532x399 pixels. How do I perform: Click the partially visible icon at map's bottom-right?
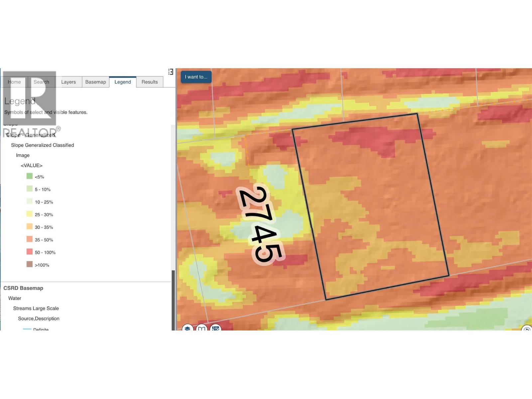(x=527, y=329)
